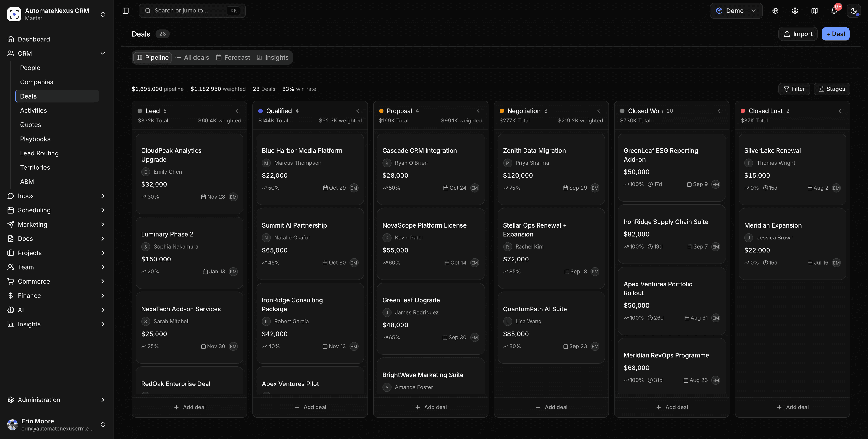
Task: Open settings gear in top bar
Action: (795, 11)
